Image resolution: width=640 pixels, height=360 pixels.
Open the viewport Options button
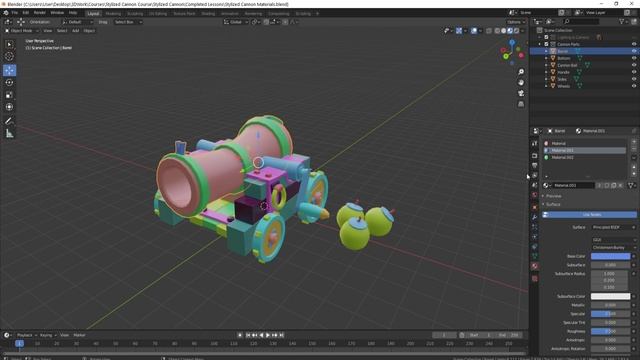pyautogui.click(x=516, y=22)
